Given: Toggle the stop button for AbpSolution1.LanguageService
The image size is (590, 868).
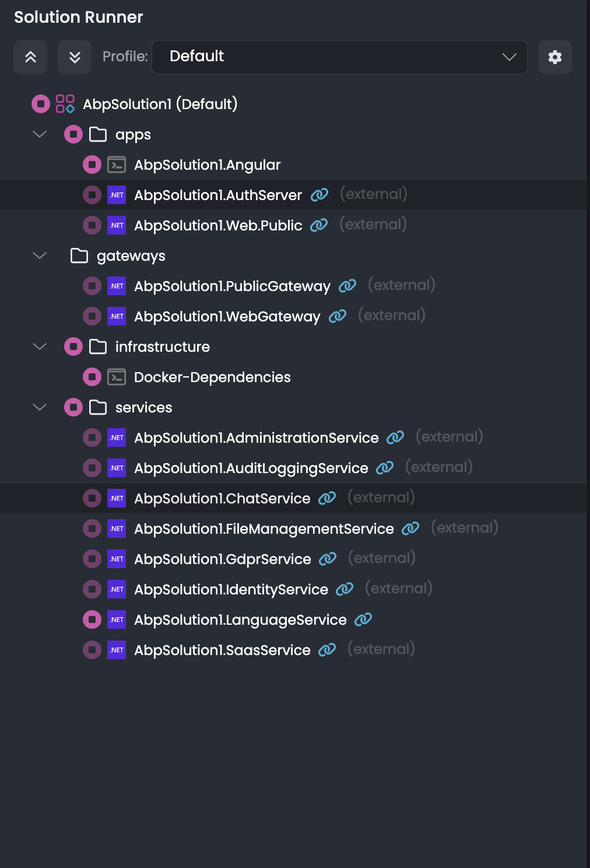Looking at the screenshot, I should pos(92,619).
